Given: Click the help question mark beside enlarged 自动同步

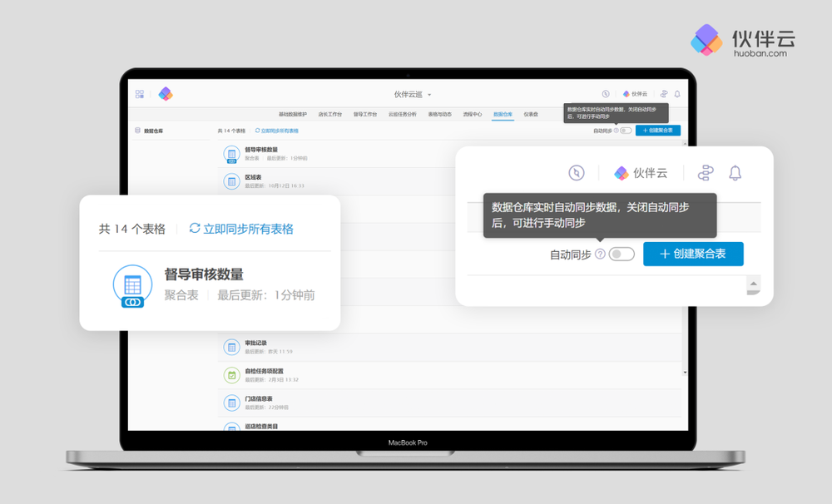Looking at the screenshot, I should (x=600, y=254).
